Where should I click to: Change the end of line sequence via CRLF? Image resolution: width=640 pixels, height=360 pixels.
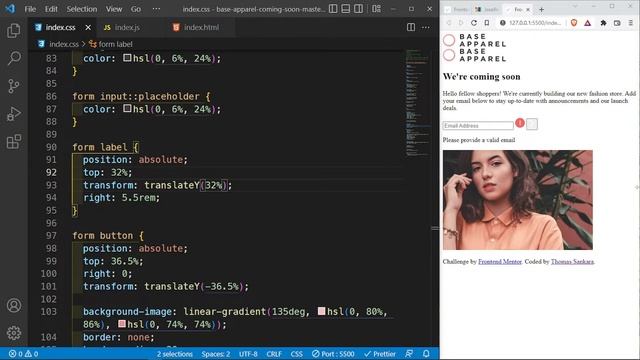click(274, 354)
